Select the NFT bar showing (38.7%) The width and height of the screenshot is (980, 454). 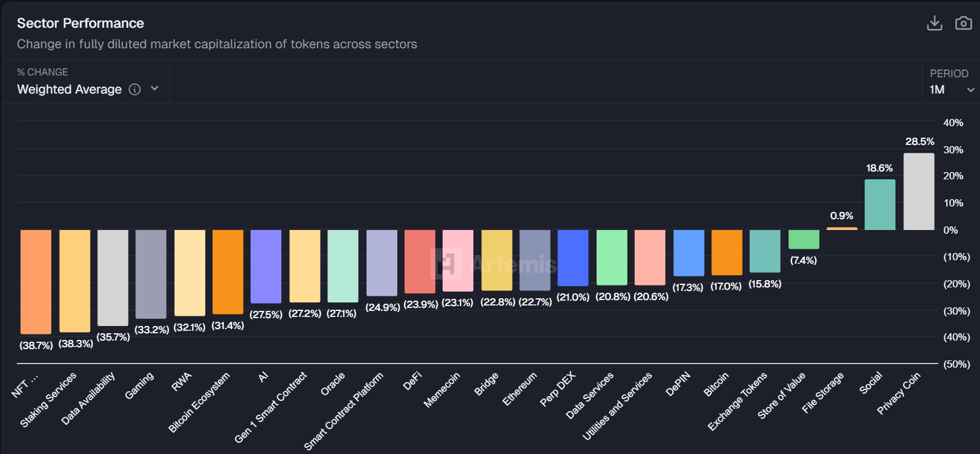point(36,281)
